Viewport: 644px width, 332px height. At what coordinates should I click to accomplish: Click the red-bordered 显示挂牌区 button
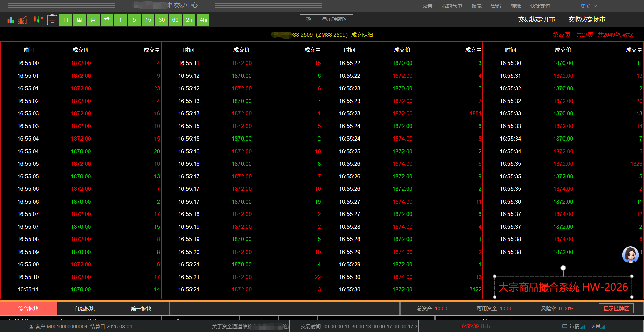(616, 309)
